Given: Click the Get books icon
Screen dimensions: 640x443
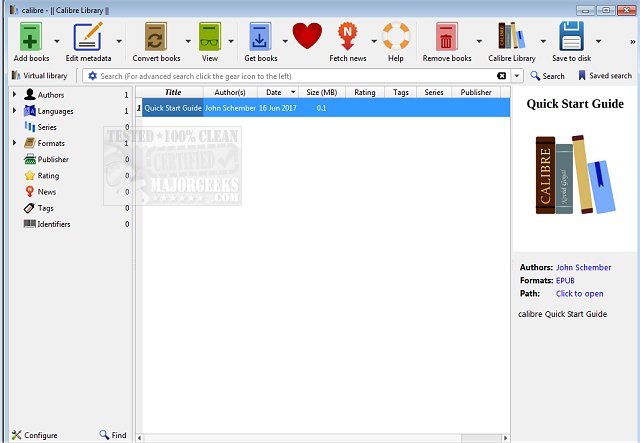Looking at the screenshot, I should [260, 38].
